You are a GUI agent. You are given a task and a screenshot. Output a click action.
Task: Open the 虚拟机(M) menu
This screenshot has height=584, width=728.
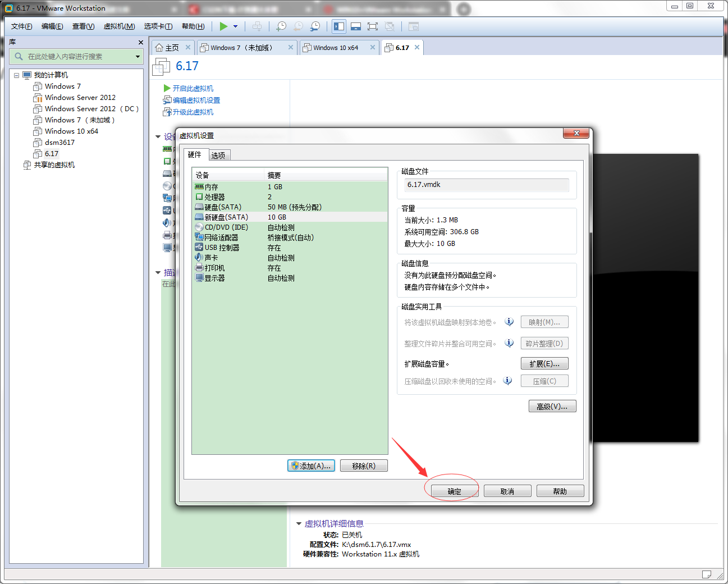tap(119, 26)
